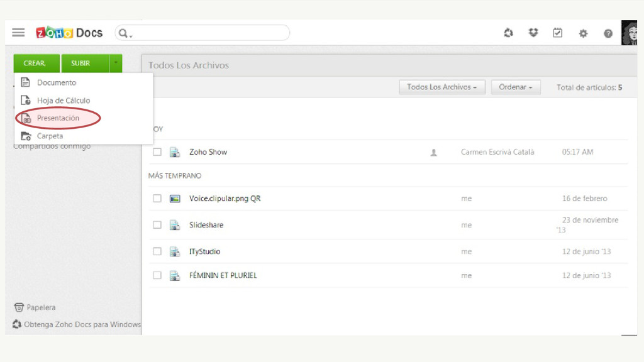
Task: Expand the SUBIR dropdown arrow
Action: 116,63
